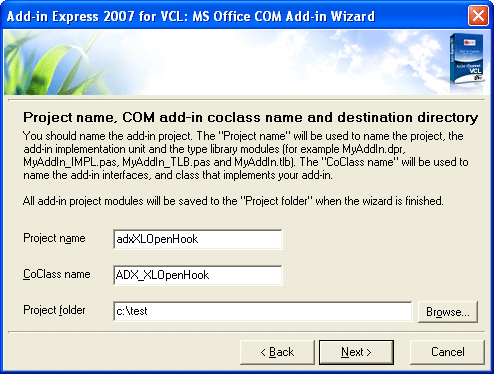This screenshot has height=374, width=494.
Task: Click into the Project folder field
Action: point(263,311)
